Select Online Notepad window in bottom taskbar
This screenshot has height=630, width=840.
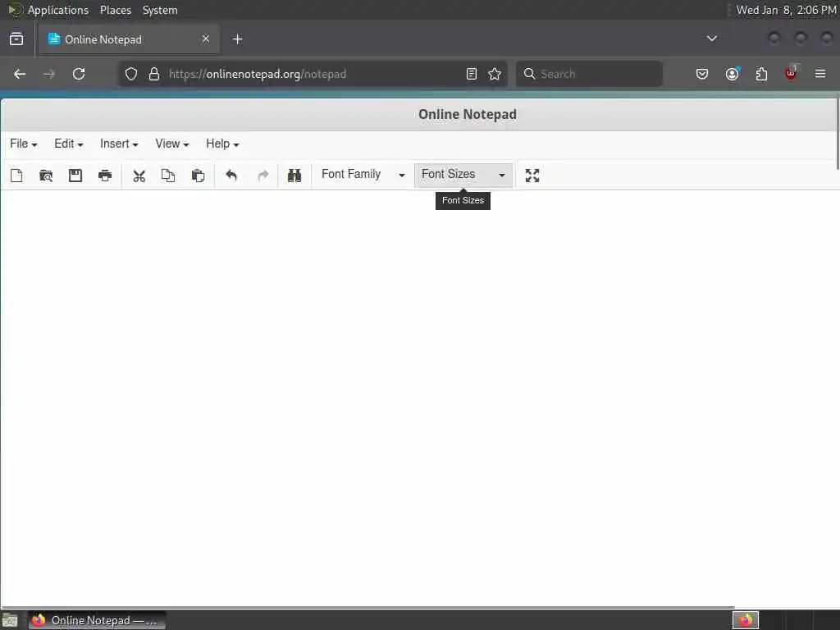pyautogui.click(x=98, y=620)
